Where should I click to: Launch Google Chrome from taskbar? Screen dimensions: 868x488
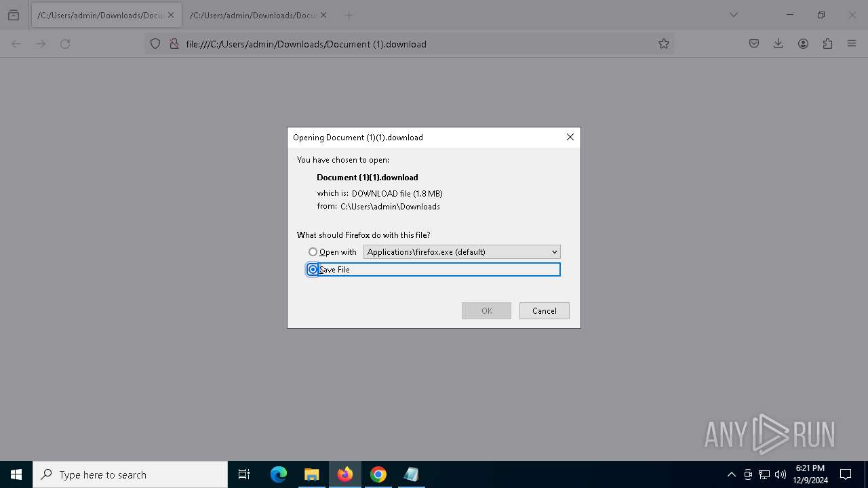[x=378, y=474]
